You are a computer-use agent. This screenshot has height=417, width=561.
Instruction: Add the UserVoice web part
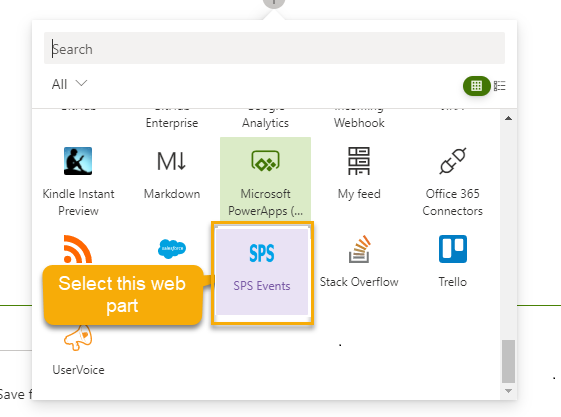point(78,350)
